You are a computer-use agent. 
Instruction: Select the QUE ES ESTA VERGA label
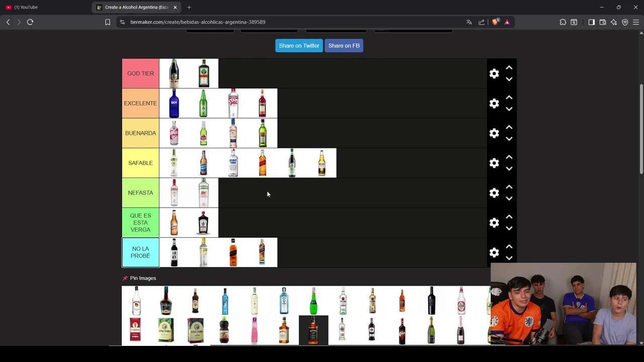point(140,223)
